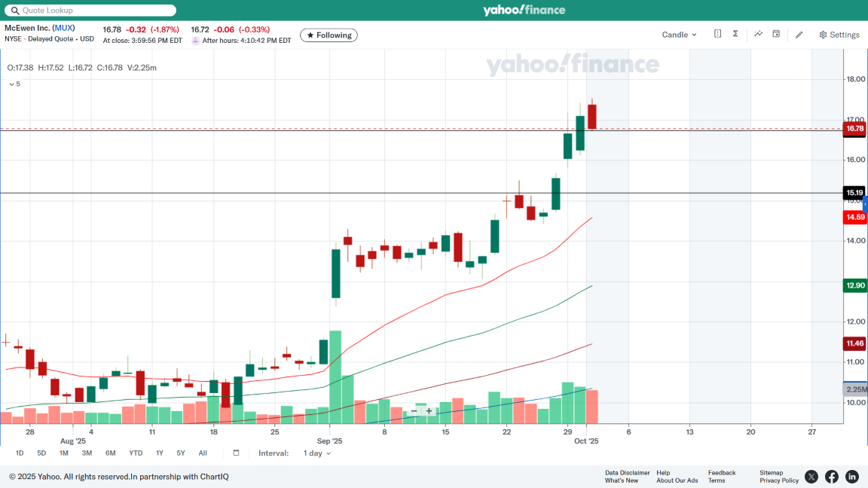Select the 3M range
This screenshot has height=488, width=868.
click(87, 453)
